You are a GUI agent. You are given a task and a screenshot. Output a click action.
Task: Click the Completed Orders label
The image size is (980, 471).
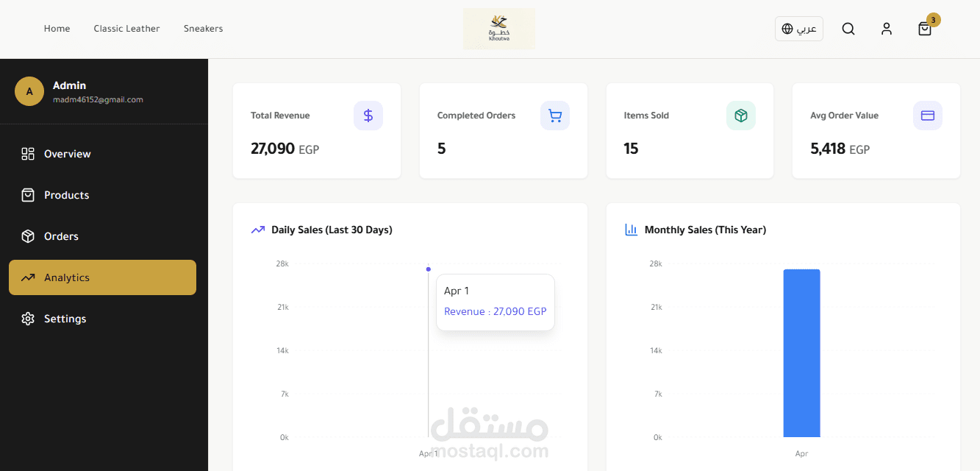(x=476, y=116)
